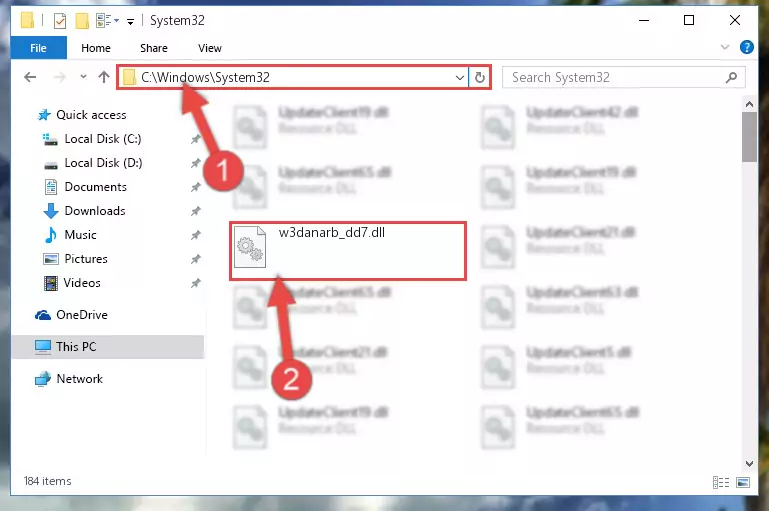Refresh the System32 folder view
Viewport: 769px width, 511px height.
(x=480, y=77)
